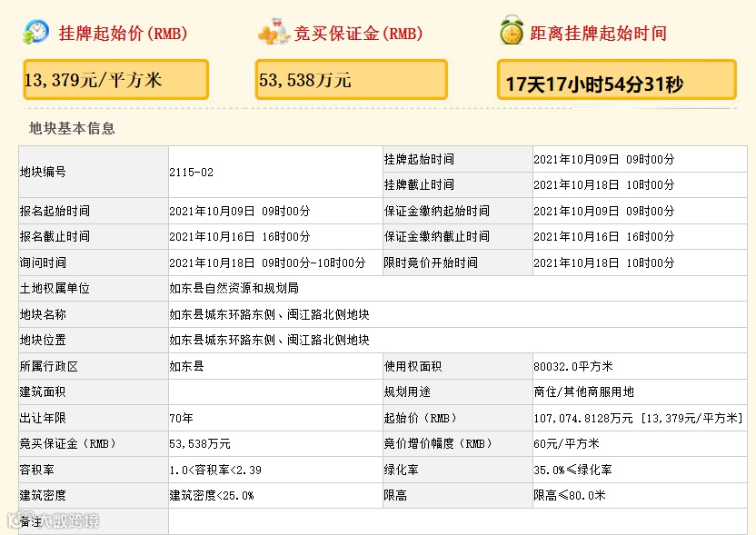
Task: Select 如东县自然资源和规划局 text
Action: tap(234, 288)
